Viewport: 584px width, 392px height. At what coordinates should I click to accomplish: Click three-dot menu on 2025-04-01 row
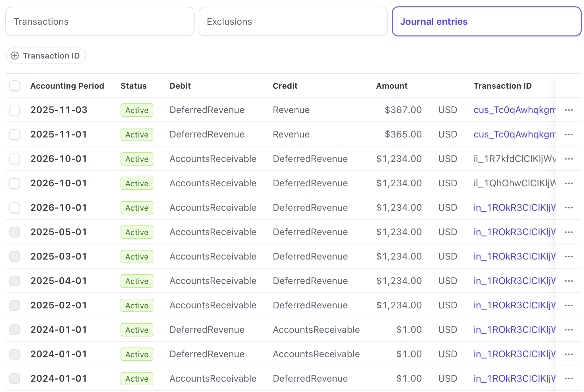click(569, 281)
